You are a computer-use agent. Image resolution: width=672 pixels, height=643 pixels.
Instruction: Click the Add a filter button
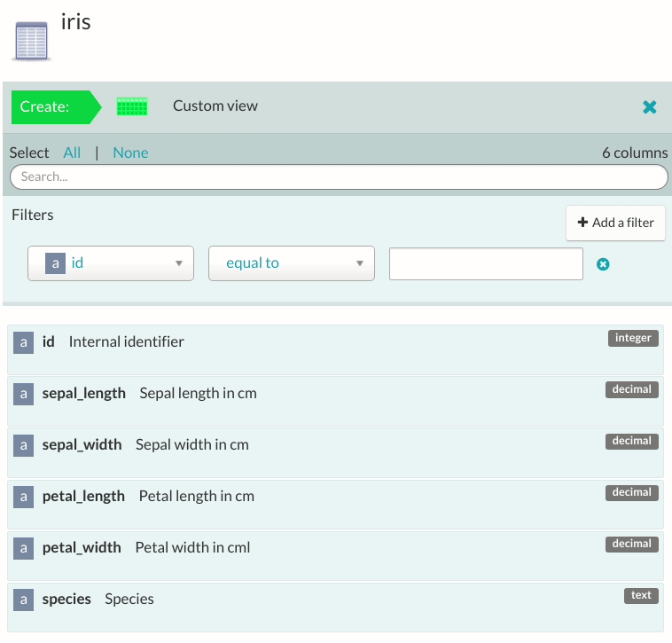pos(615,223)
